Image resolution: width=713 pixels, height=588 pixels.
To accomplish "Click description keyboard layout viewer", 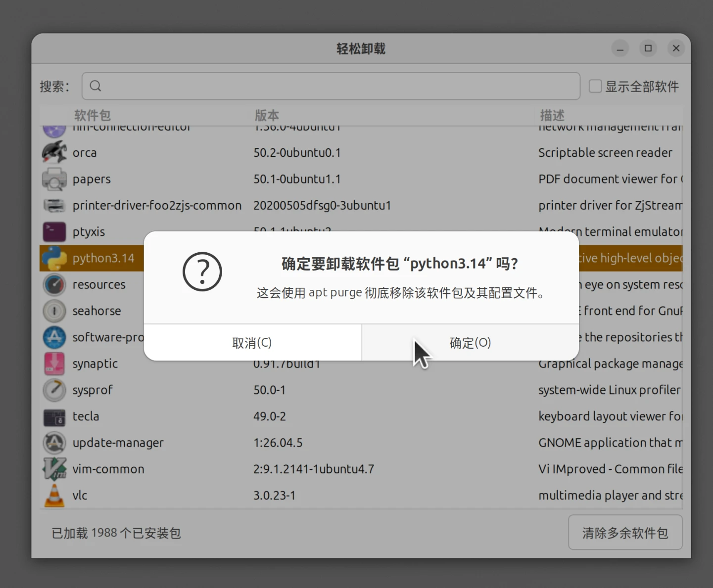I will point(611,416).
